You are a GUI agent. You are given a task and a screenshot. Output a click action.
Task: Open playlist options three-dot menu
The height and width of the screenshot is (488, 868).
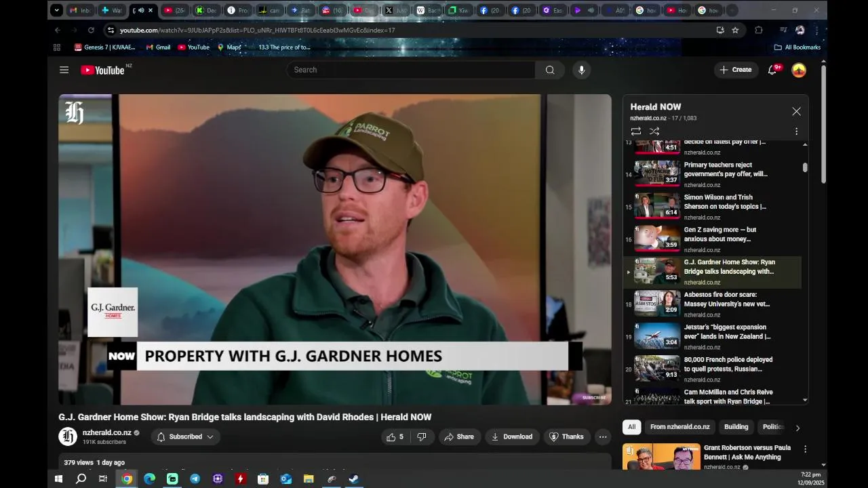pyautogui.click(x=796, y=131)
